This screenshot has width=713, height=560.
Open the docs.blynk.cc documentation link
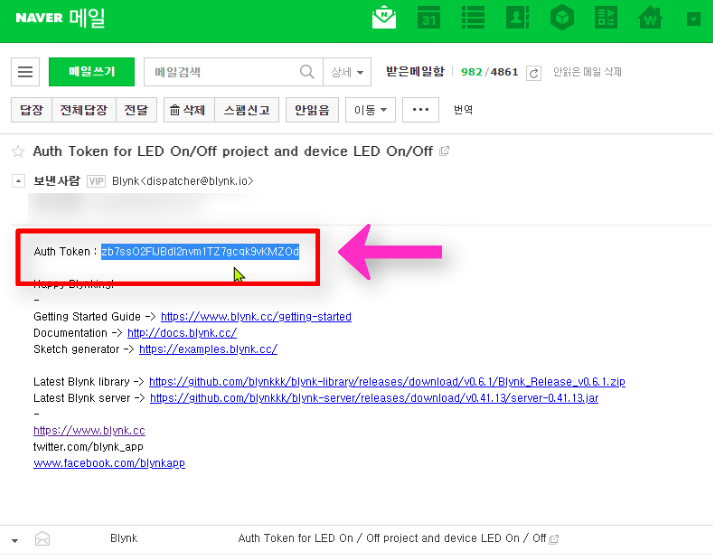click(182, 333)
